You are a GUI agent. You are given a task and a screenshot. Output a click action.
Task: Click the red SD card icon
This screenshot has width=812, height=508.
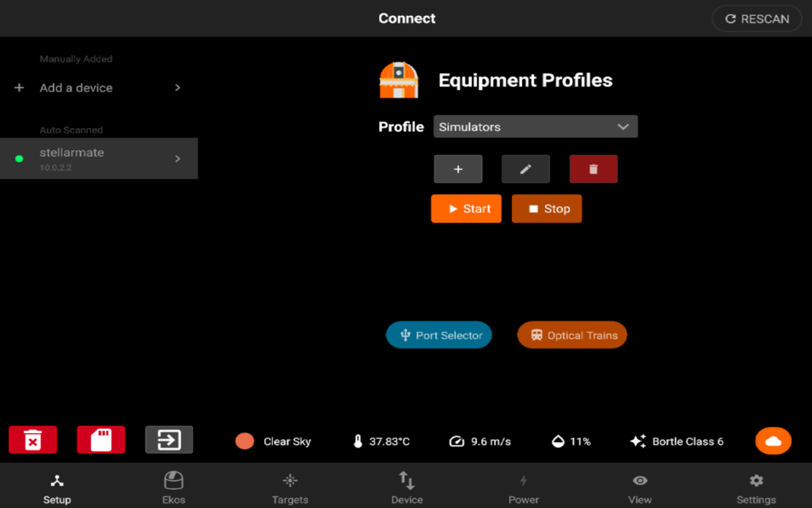101,439
